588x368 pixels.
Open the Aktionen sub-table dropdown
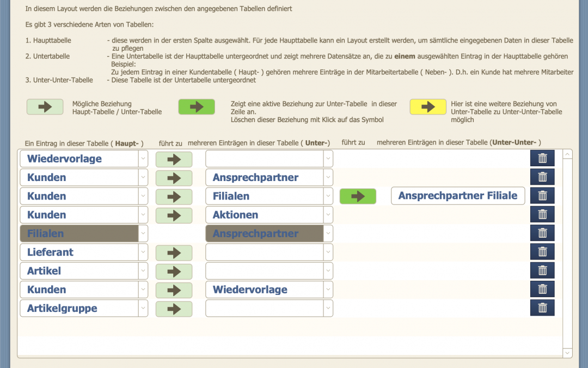click(x=328, y=215)
